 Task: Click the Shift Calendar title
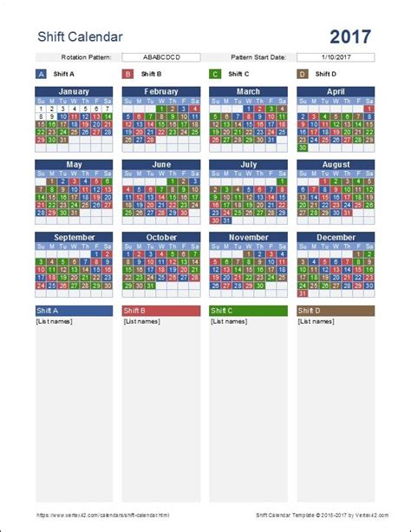(x=80, y=36)
